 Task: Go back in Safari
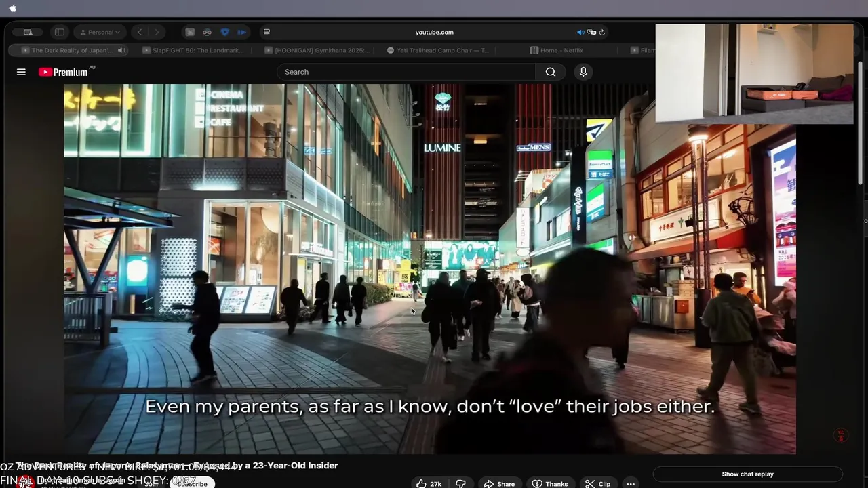(x=140, y=32)
